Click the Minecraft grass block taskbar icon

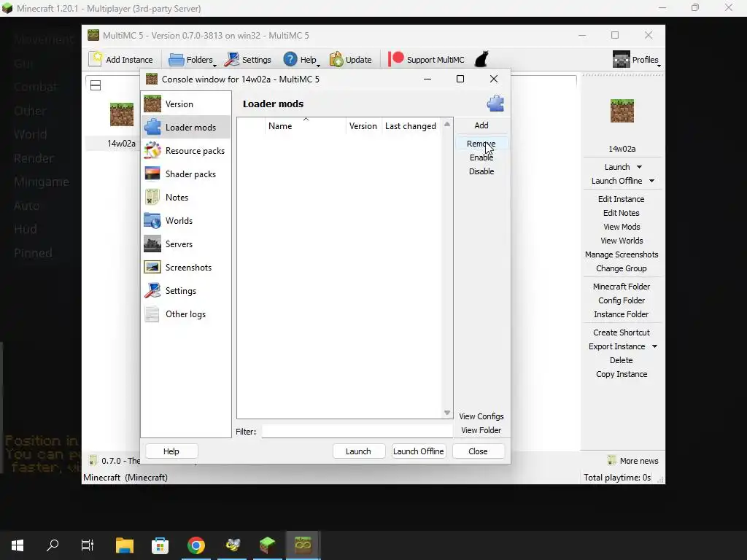point(267,545)
